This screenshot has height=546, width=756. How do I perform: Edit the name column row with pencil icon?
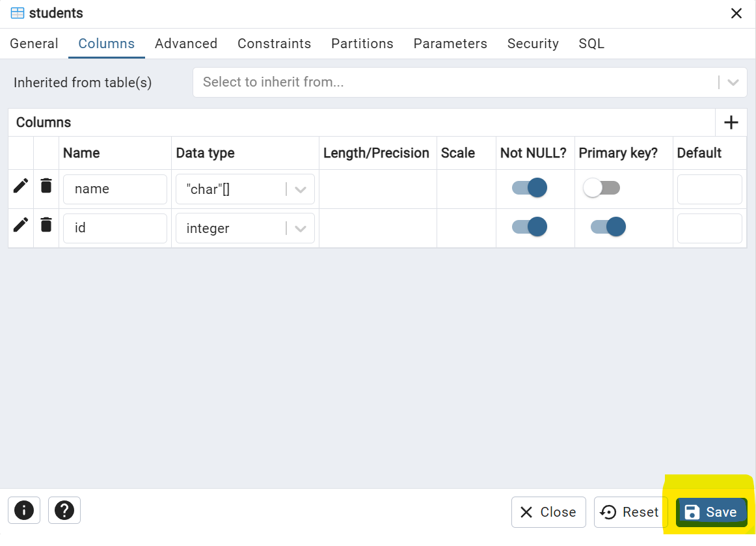pos(21,186)
